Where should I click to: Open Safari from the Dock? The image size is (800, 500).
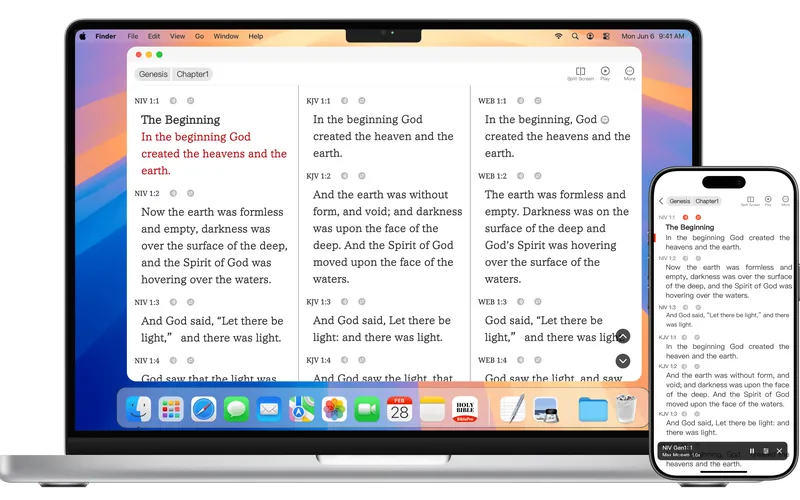(x=204, y=409)
